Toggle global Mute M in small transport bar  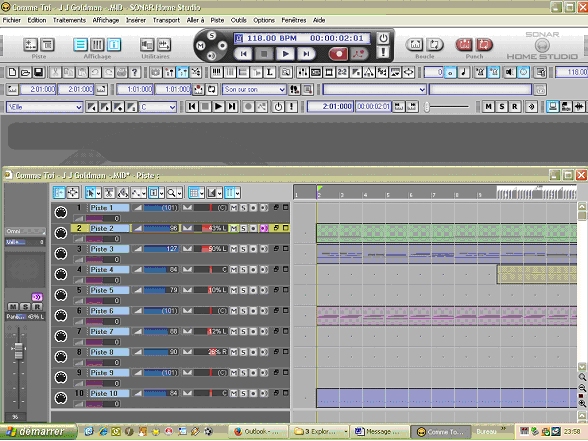488,107
